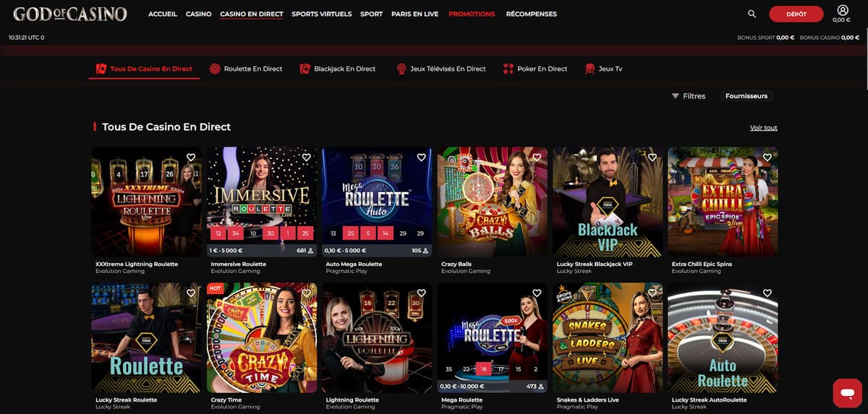Open Crazy Balls game thumbnail
Viewport: 868px width, 414px height.
tap(493, 202)
